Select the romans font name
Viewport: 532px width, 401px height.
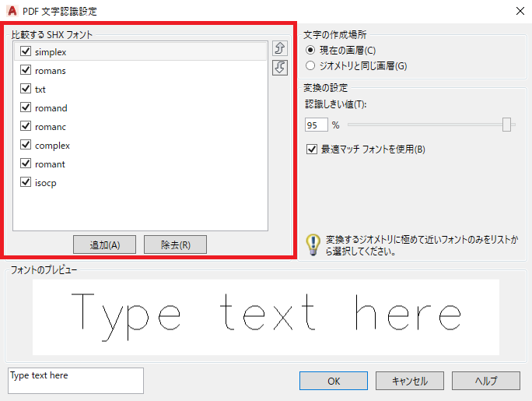click(51, 71)
